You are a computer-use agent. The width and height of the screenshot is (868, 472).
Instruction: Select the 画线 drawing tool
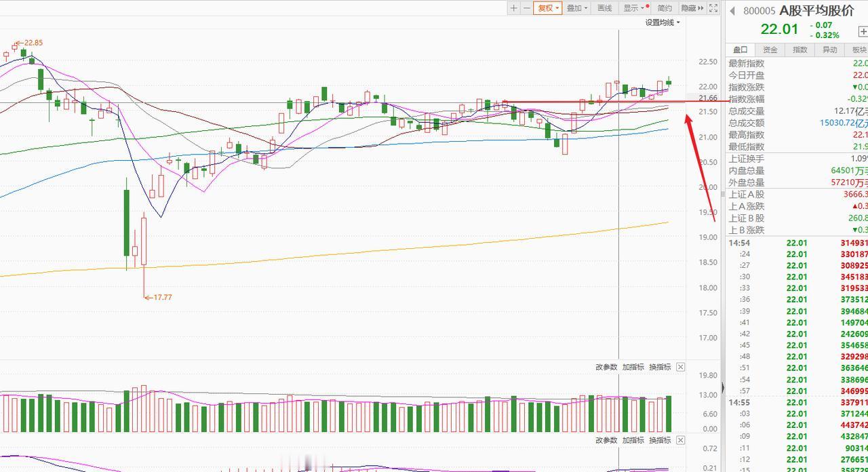(x=604, y=8)
